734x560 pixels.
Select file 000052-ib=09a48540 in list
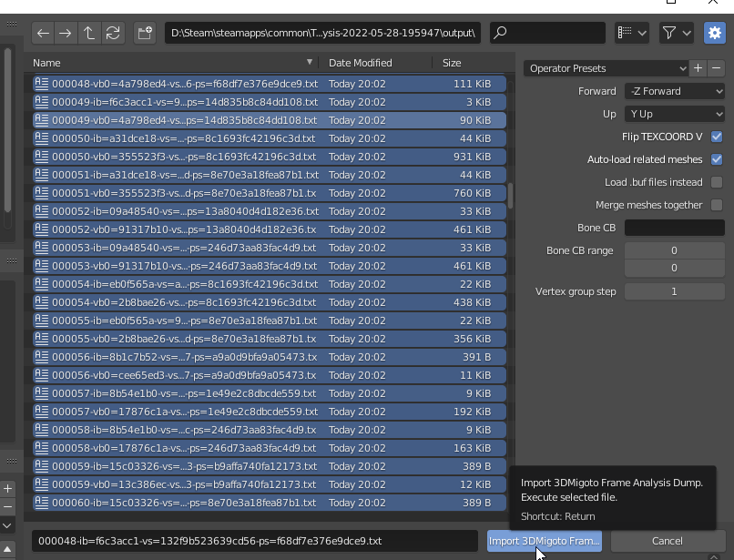coord(270,211)
